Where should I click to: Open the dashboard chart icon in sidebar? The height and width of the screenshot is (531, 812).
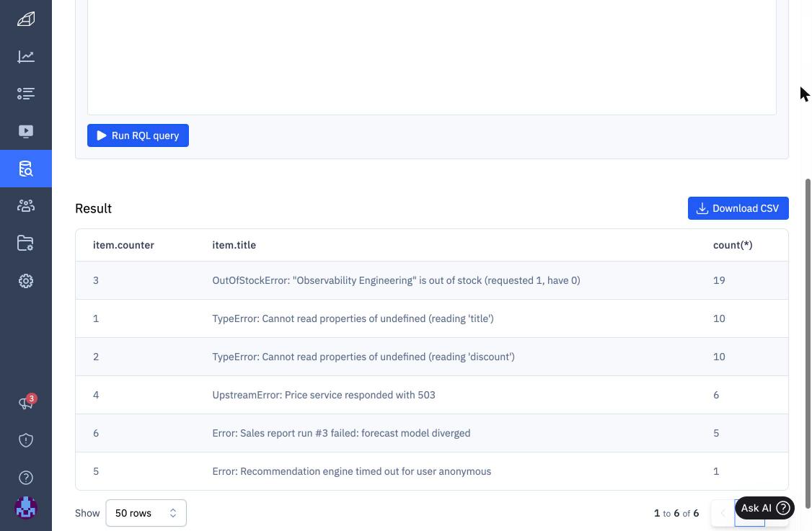(26, 56)
